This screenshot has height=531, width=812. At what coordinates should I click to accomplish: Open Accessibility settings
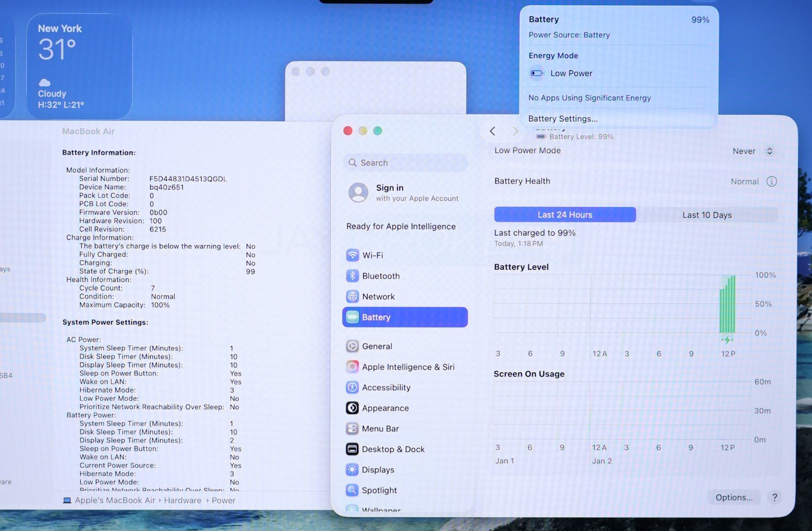click(386, 387)
